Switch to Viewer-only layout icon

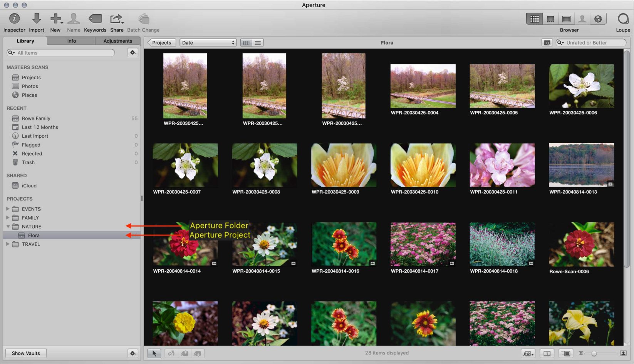point(566,19)
